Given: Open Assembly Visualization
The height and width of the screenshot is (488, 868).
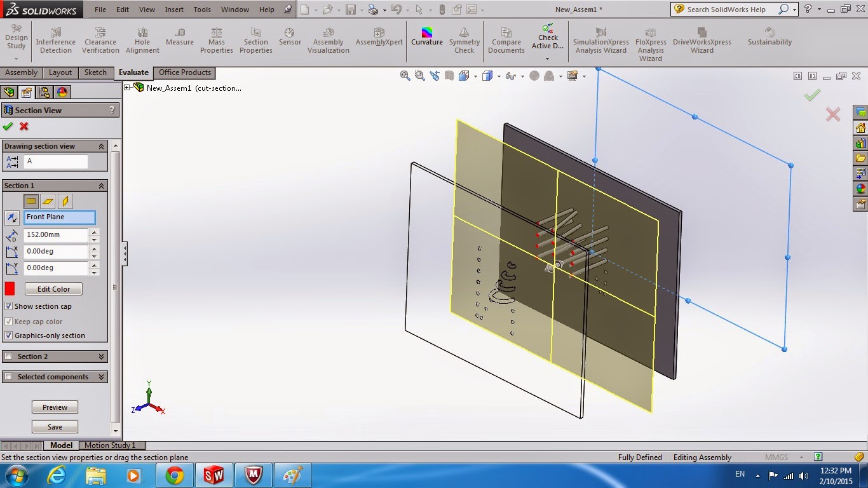Looking at the screenshot, I should click(x=328, y=38).
